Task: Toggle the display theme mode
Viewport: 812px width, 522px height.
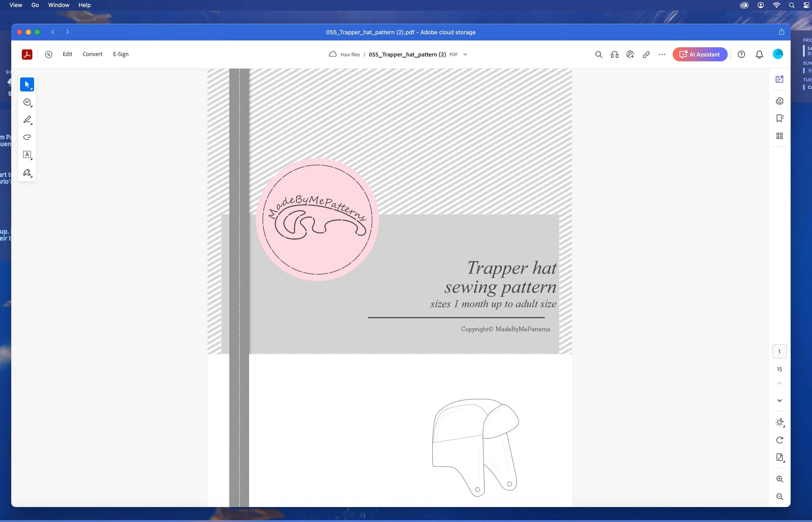Action: click(x=779, y=422)
